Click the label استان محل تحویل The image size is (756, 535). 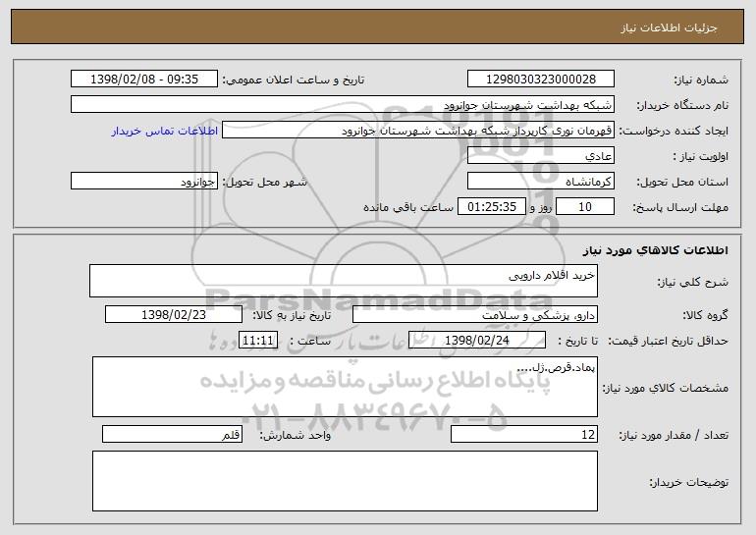682,183
